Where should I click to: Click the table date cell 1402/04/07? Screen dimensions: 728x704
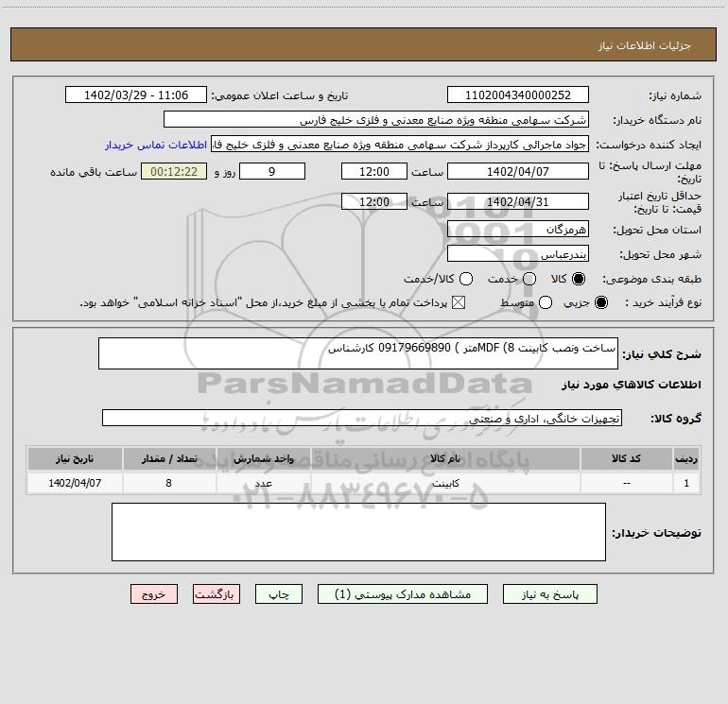75,483
